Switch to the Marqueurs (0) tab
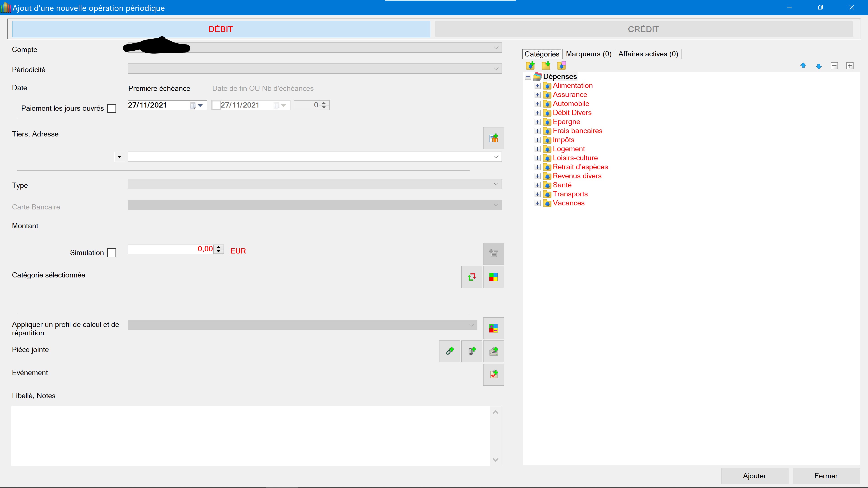The width and height of the screenshot is (868, 488). coord(589,54)
